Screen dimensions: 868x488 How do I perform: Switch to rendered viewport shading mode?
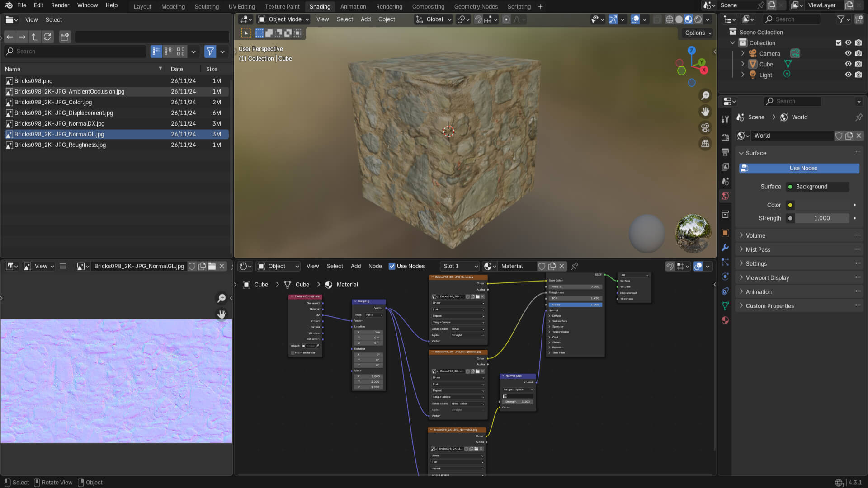pos(698,19)
